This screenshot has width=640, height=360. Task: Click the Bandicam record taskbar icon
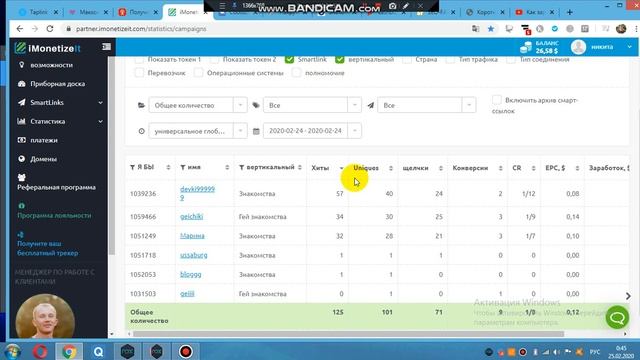point(185,351)
